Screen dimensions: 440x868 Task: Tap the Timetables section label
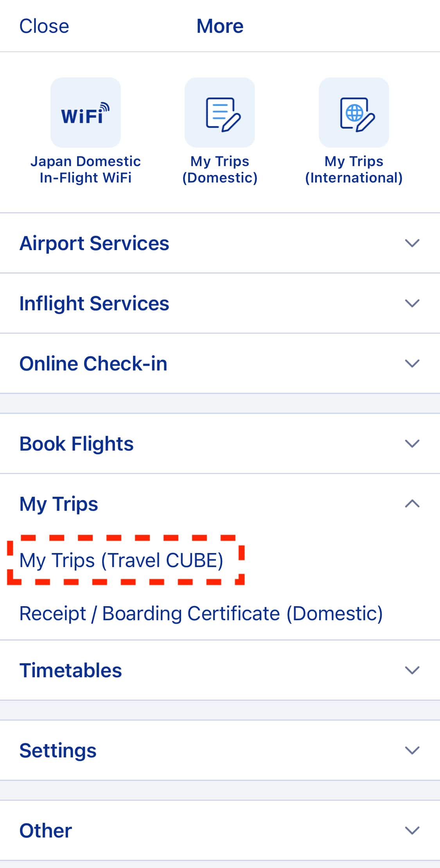[x=71, y=670]
